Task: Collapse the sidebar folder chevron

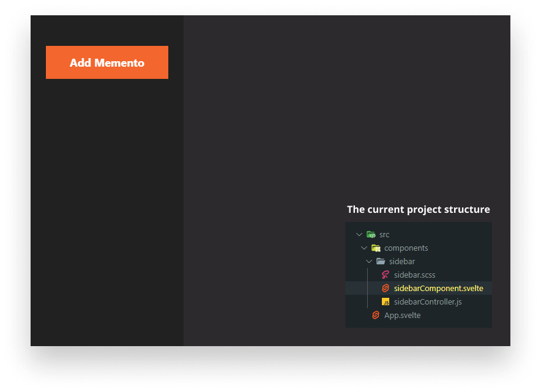Action: (x=369, y=261)
